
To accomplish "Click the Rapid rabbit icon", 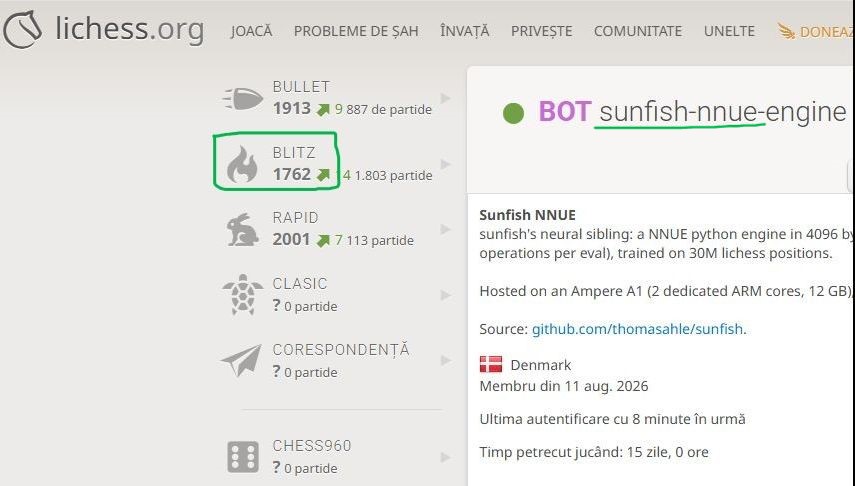I will pos(243,229).
